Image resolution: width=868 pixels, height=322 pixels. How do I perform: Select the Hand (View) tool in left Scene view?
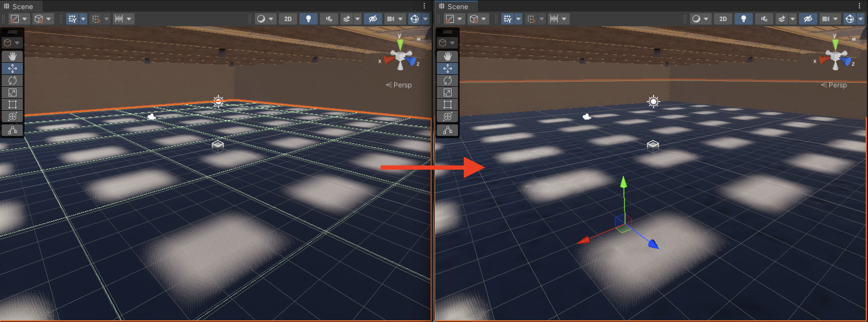coord(13,56)
